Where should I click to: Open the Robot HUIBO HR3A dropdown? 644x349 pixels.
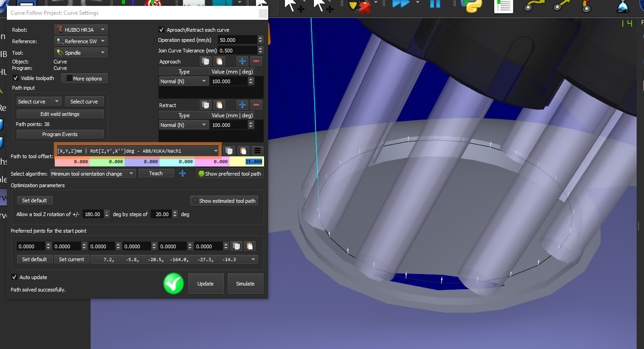(x=80, y=29)
